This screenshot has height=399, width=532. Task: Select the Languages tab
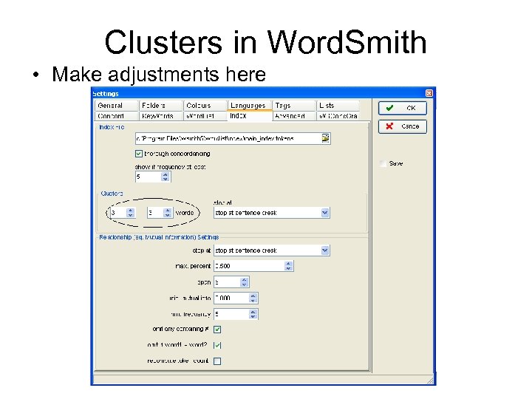coord(250,106)
